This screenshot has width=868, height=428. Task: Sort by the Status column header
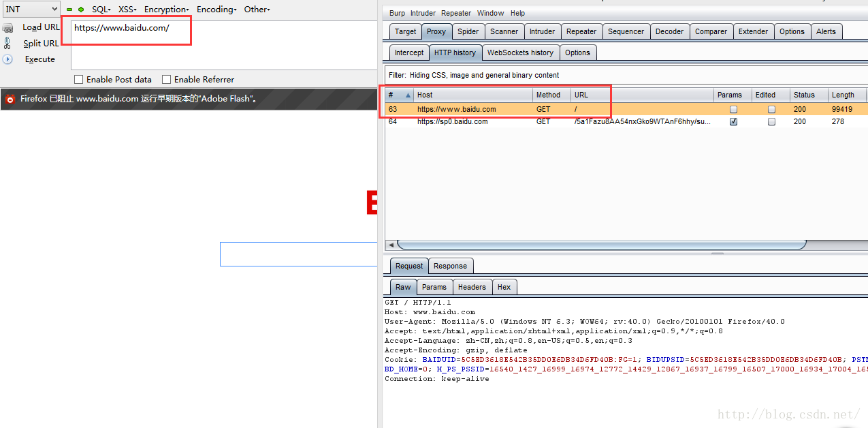pyautogui.click(x=809, y=95)
